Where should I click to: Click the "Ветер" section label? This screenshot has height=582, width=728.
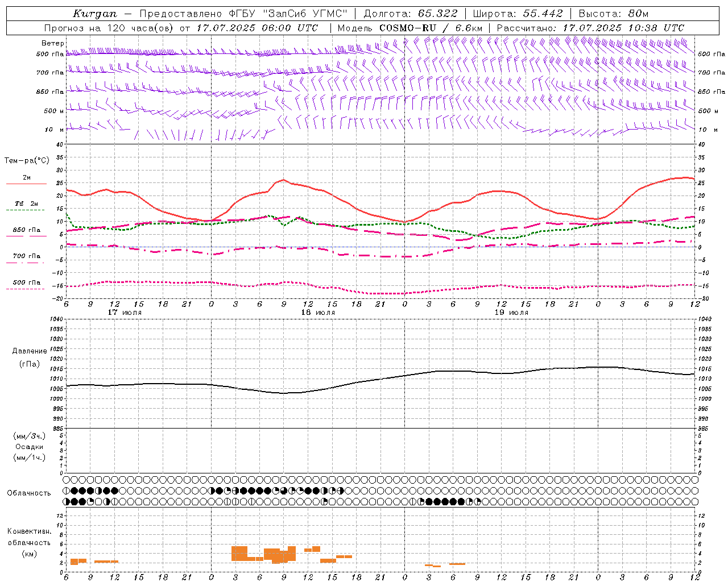(x=53, y=43)
